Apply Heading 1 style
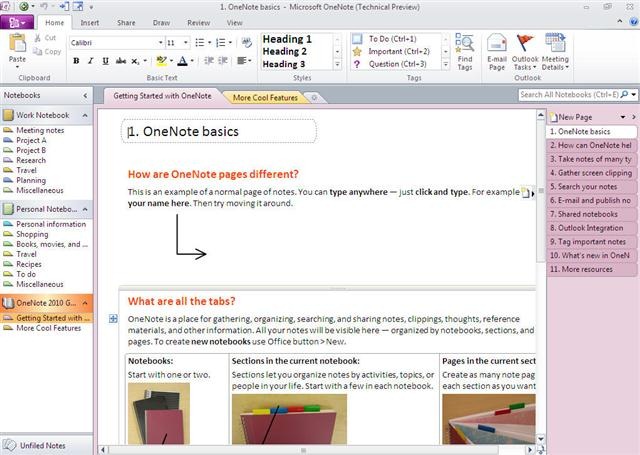Viewport: 640px width, 455px height. 287,39
